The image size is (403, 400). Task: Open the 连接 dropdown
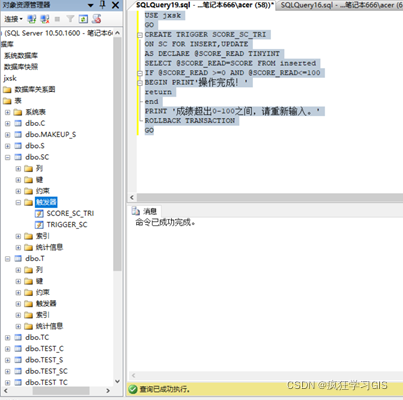[13, 19]
